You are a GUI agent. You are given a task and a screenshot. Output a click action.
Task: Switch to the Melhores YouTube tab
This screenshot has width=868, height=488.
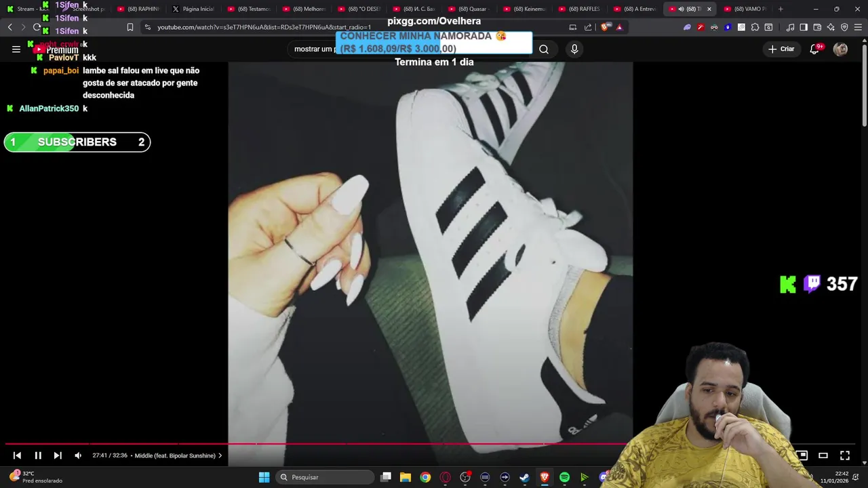click(x=304, y=9)
